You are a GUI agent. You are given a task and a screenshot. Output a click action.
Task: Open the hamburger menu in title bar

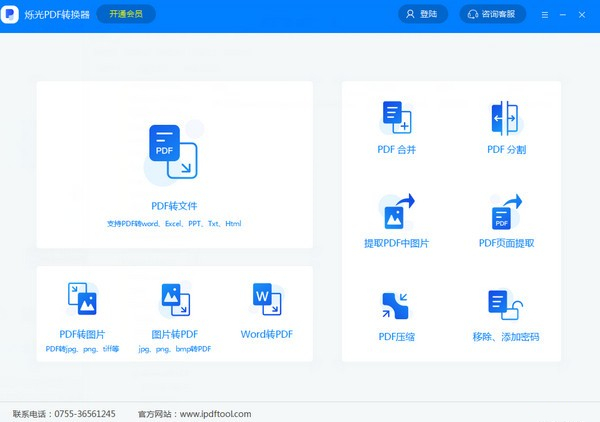(x=545, y=15)
